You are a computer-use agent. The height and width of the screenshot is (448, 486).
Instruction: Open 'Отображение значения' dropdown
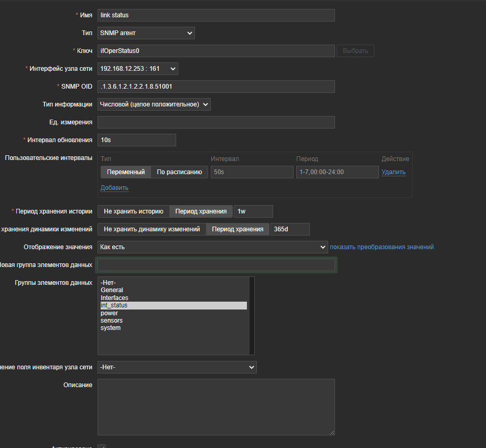213,247
